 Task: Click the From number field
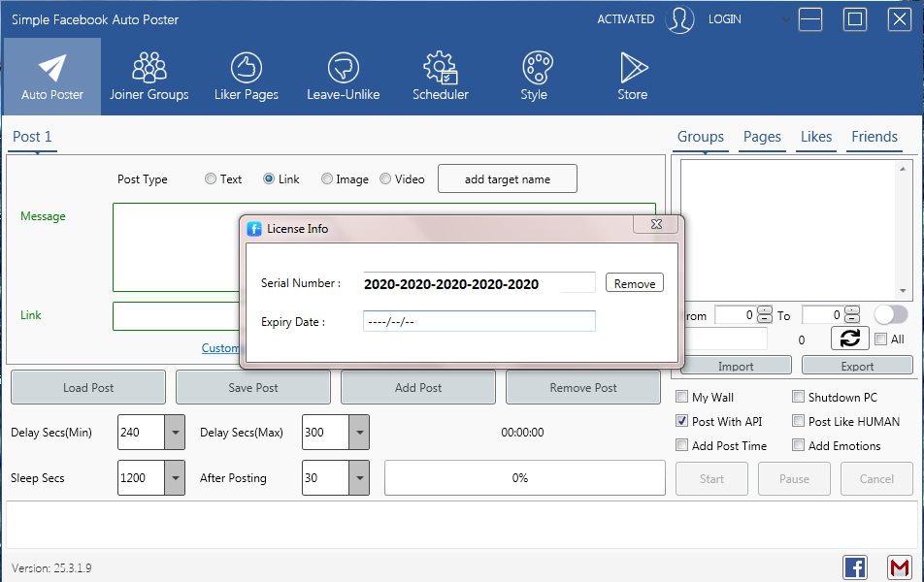click(x=736, y=314)
